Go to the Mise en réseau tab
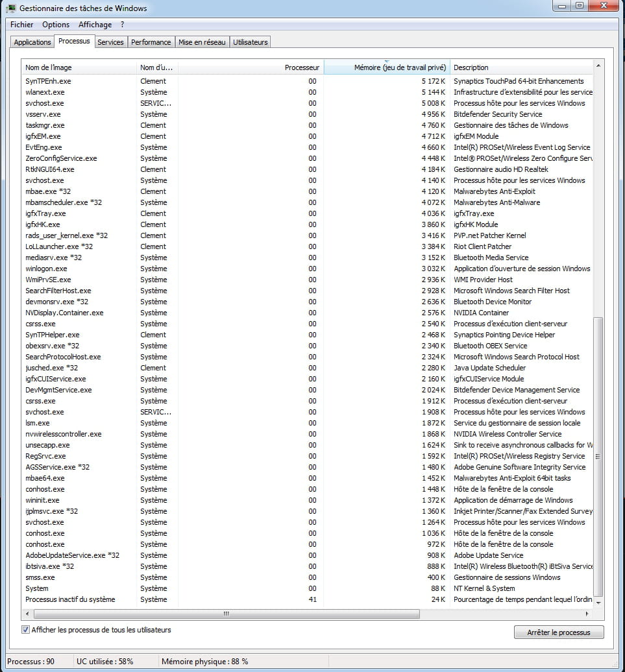The height and width of the screenshot is (672, 625). tap(202, 42)
